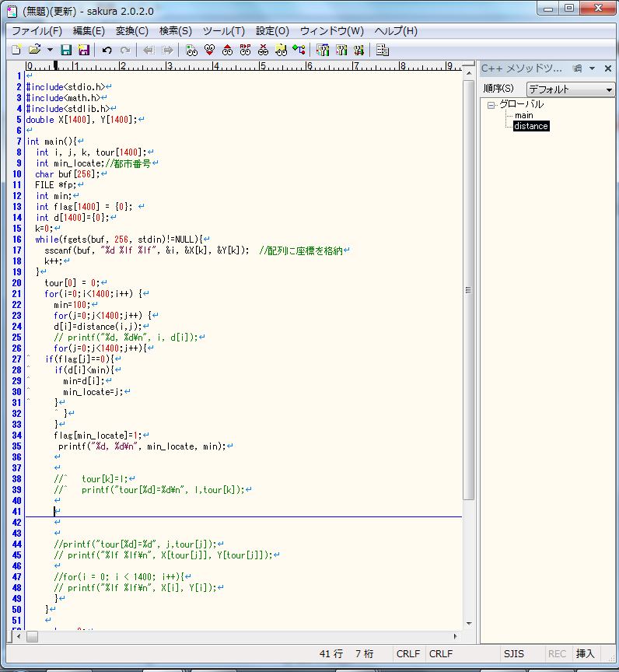The width and height of the screenshot is (619, 672).
Task: Click the Find Previous up-arrow icon
Action: click(x=227, y=50)
